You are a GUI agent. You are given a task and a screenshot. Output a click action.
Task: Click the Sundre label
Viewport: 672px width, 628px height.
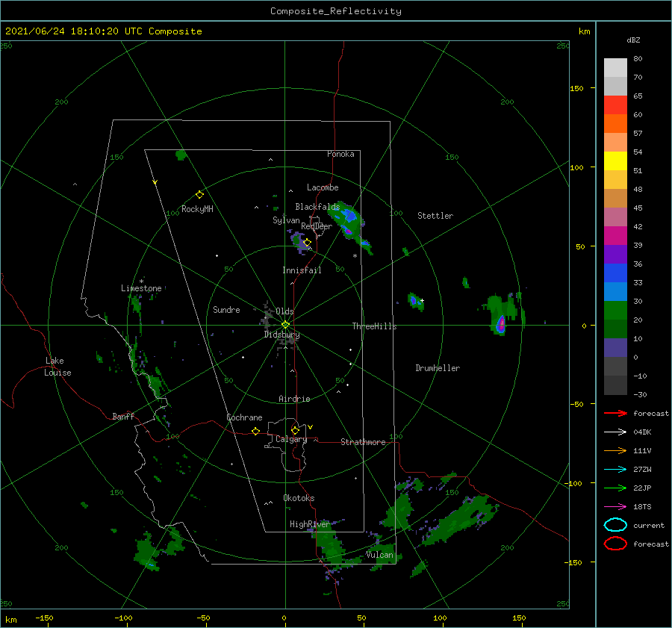pos(226,310)
